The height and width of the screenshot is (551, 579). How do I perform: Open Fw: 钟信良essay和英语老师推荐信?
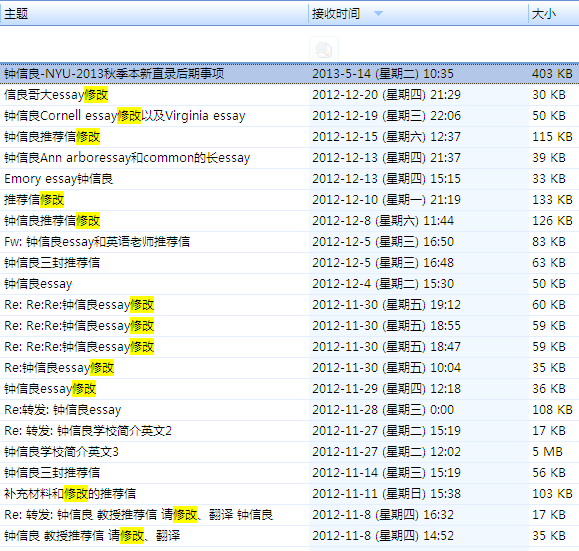coord(290,242)
